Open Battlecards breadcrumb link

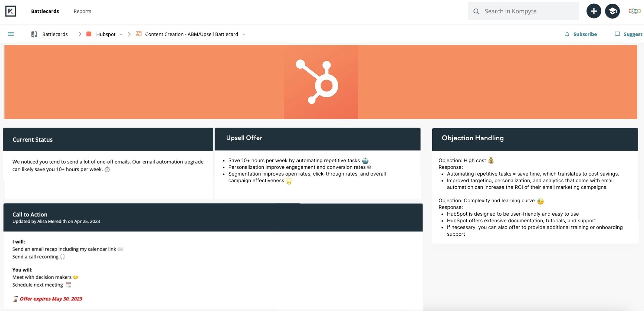[x=55, y=34]
